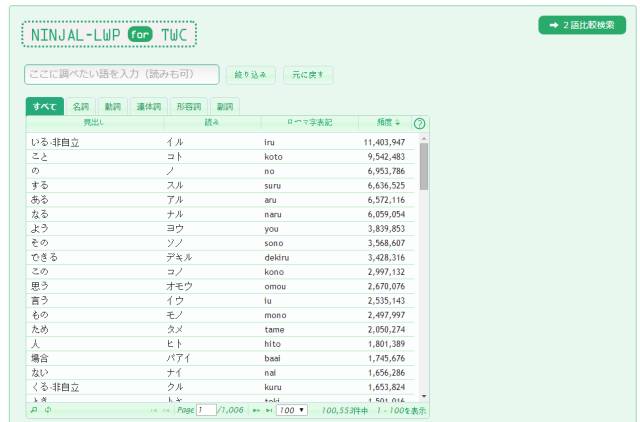The width and height of the screenshot is (640, 422).
Task: Go to last page icon
Action: (x=269, y=410)
